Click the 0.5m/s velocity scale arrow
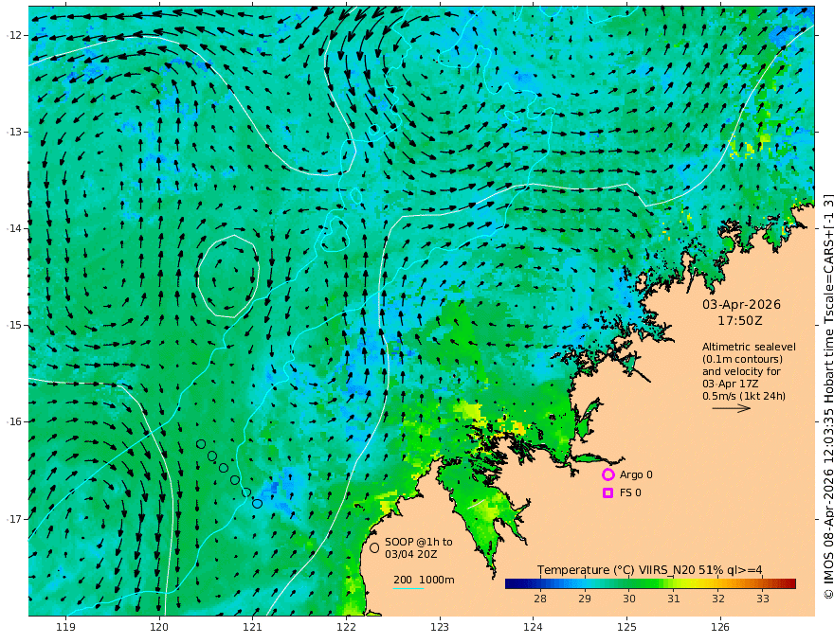 [x=732, y=408]
